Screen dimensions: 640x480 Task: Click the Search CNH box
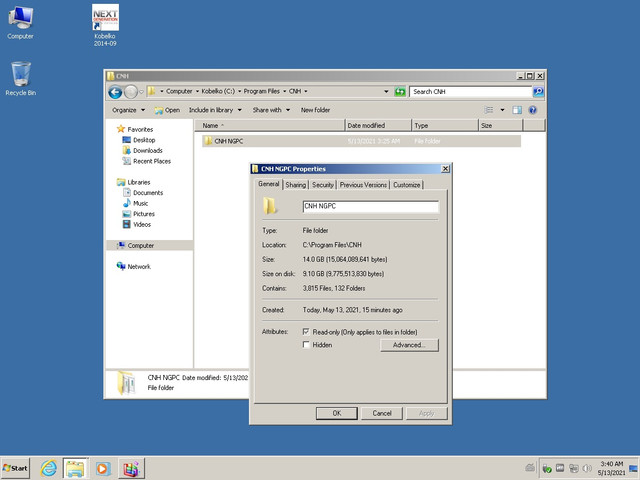471,91
